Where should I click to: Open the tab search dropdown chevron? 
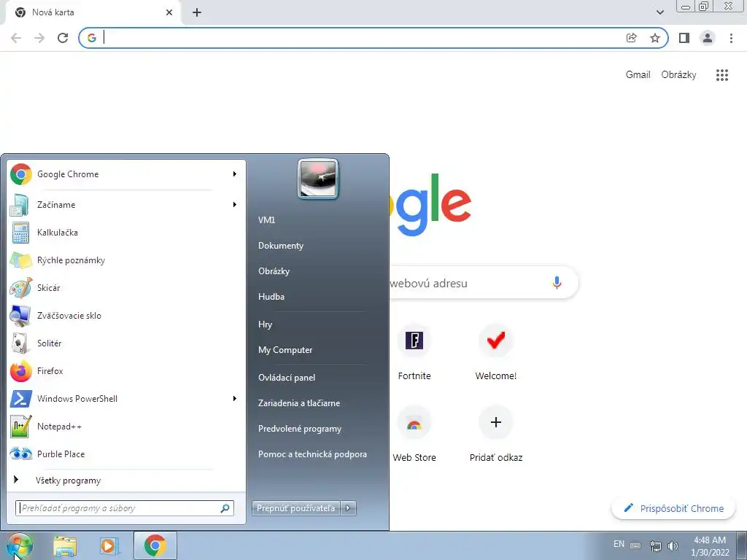pyautogui.click(x=659, y=13)
